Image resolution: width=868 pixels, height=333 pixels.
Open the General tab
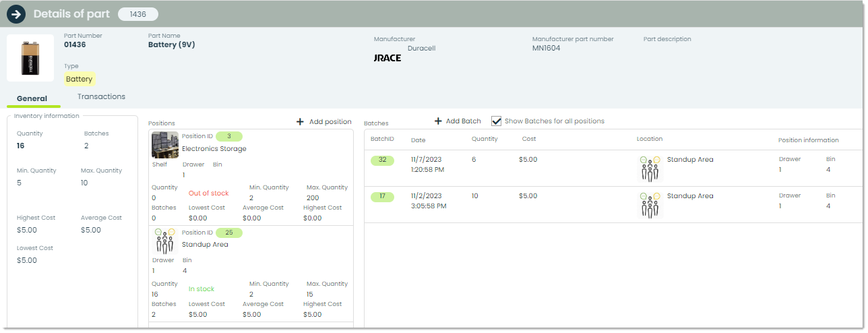coord(32,98)
